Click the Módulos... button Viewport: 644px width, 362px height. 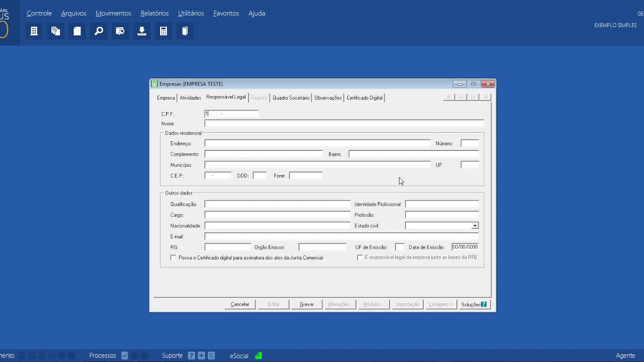[x=374, y=304]
